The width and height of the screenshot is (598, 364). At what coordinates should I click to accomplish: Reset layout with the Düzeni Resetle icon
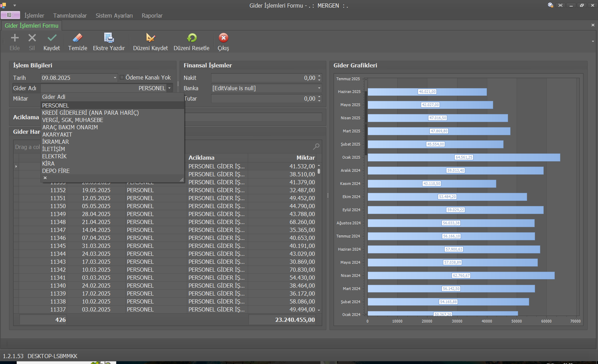(191, 38)
